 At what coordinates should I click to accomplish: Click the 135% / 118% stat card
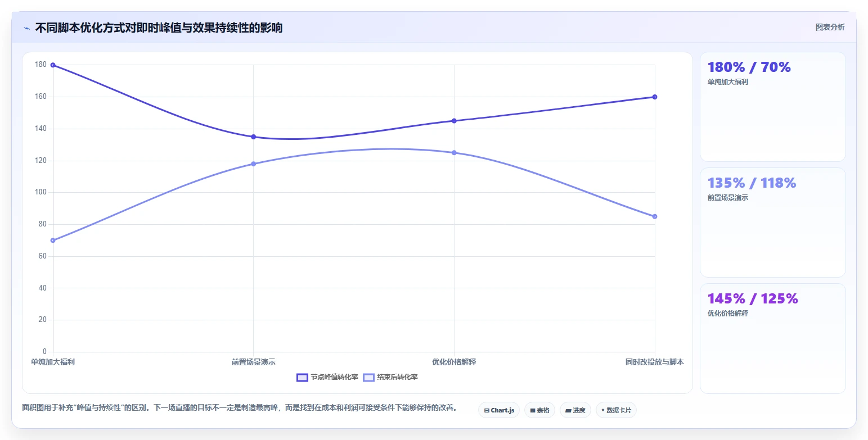click(773, 223)
